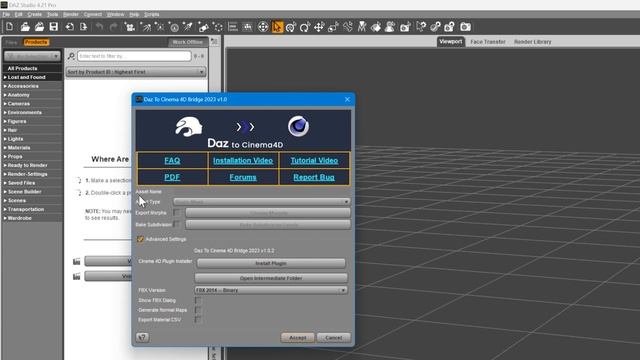Switch to the Face Transfer tab
This screenshot has width=640, height=360.
(x=488, y=42)
